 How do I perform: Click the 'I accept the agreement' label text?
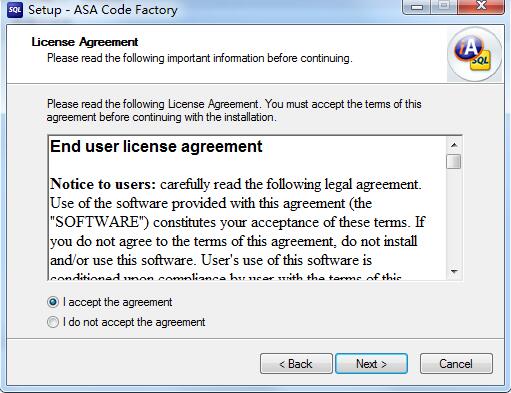click(118, 302)
